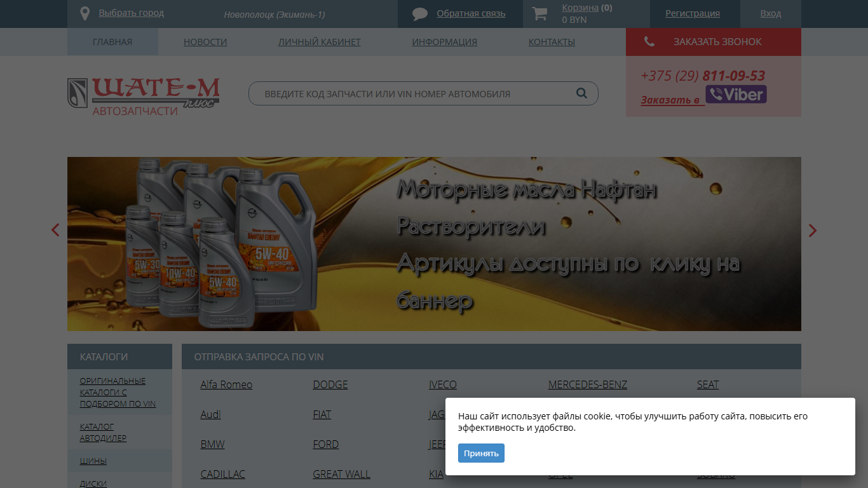Go to 'Регистрация' registration page
Image resolution: width=868 pixels, height=488 pixels.
click(693, 13)
